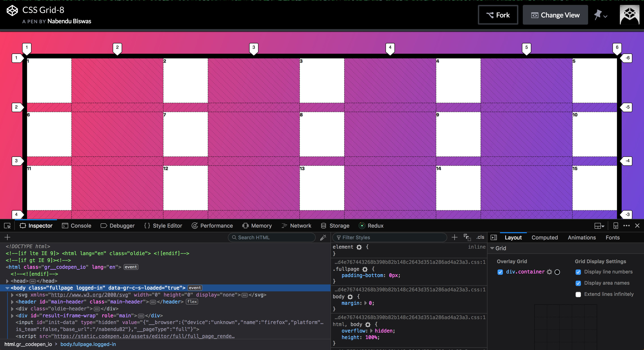Switch to the Computed sidebar tab

[544, 237]
